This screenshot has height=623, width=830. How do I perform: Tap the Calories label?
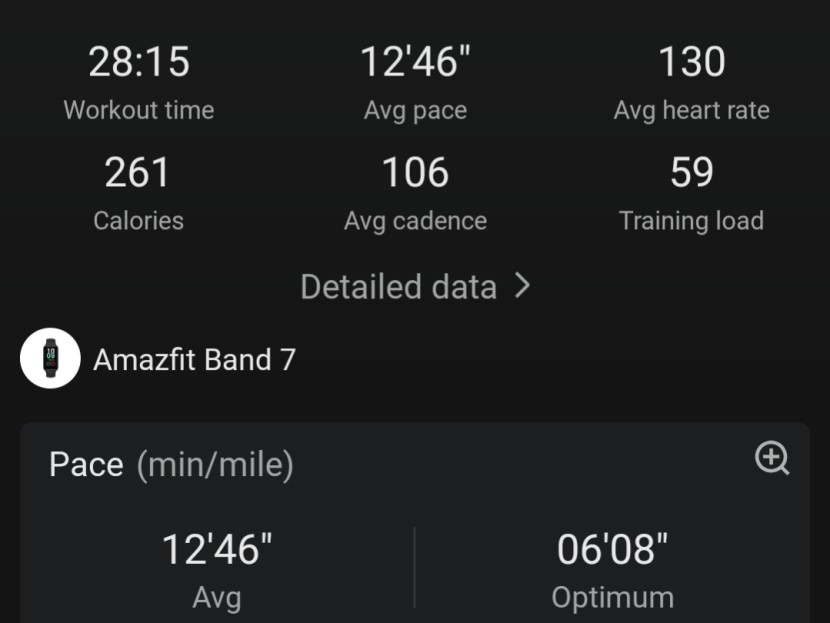(139, 221)
